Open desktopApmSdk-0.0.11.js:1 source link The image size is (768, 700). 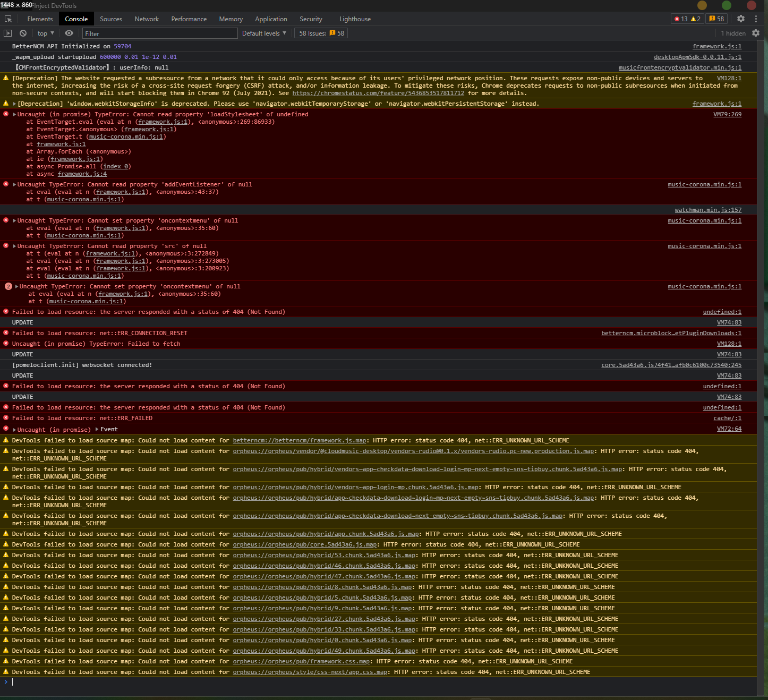click(x=697, y=57)
